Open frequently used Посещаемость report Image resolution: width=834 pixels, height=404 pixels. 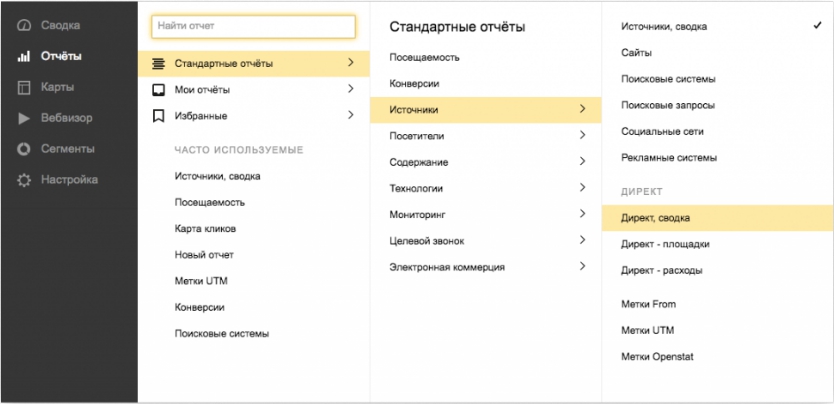coord(210,203)
